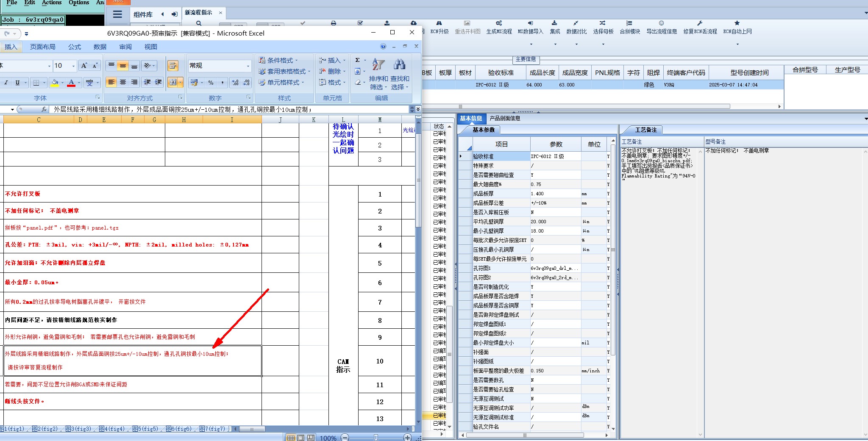
Task: Decrease the cell indent in Excel
Action: click(x=147, y=82)
